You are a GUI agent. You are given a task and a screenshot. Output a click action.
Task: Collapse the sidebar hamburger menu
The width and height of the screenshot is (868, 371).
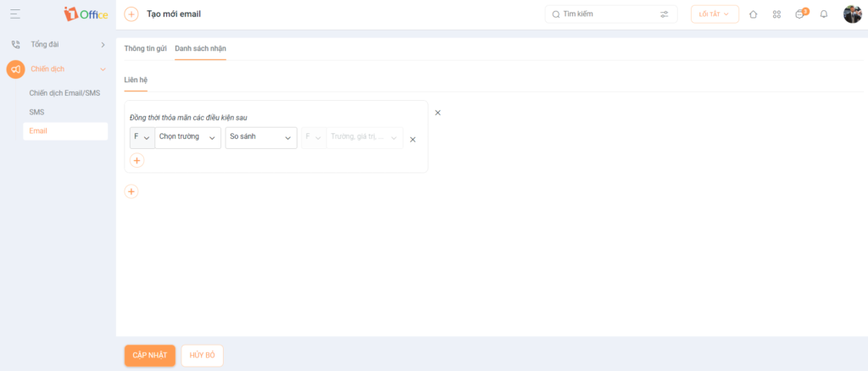click(x=15, y=14)
